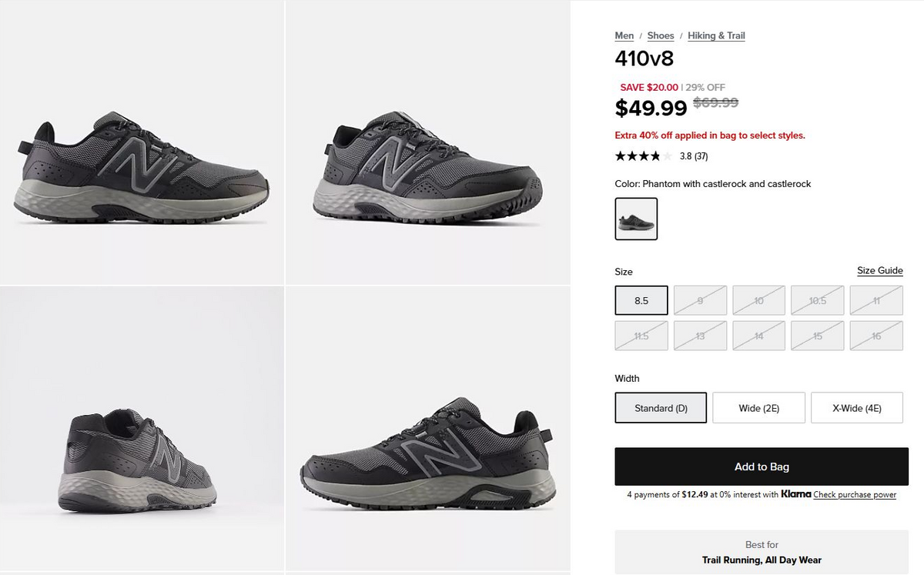Go to Men breadcrumb
Screen dimensions: 924x575
tap(624, 35)
